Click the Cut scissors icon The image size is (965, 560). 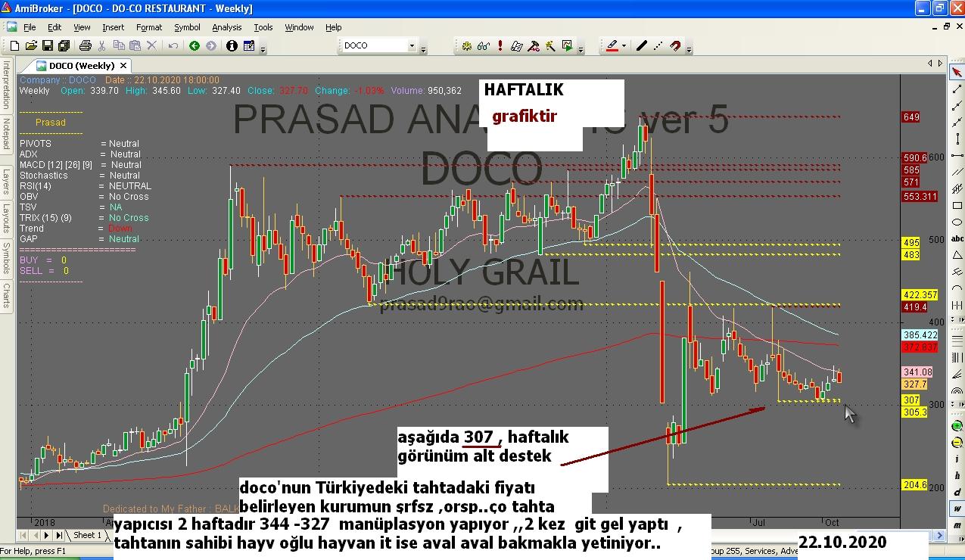tap(102, 46)
